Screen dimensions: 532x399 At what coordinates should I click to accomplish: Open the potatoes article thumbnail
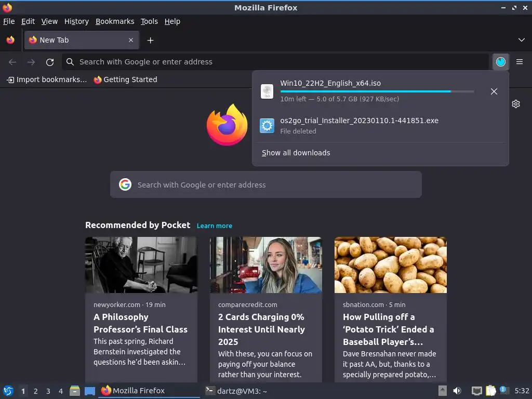pyautogui.click(x=391, y=265)
